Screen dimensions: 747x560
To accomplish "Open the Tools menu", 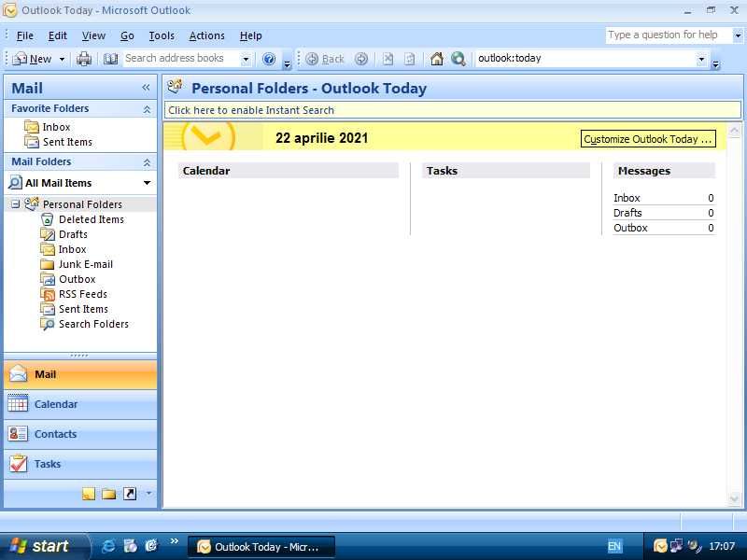I will point(162,35).
